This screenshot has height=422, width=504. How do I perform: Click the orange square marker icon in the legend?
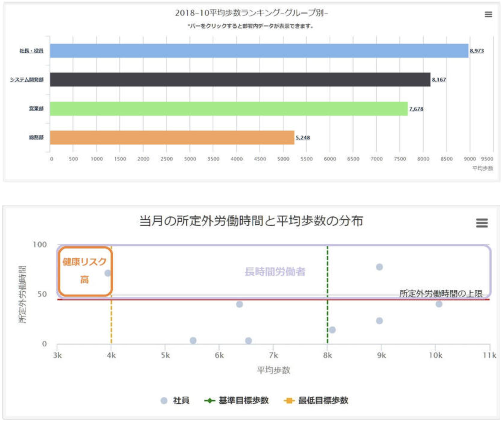[289, 400]
